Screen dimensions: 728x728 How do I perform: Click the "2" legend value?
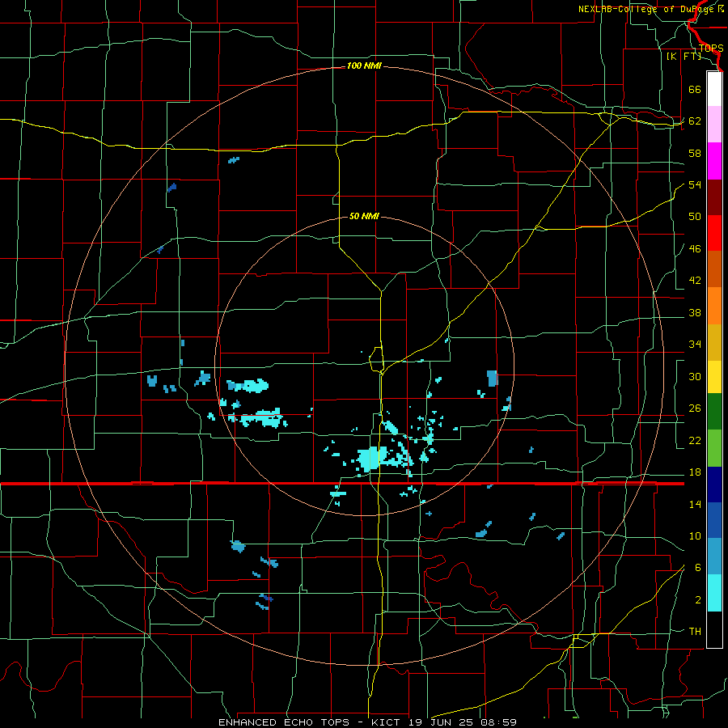coord(698,600)
